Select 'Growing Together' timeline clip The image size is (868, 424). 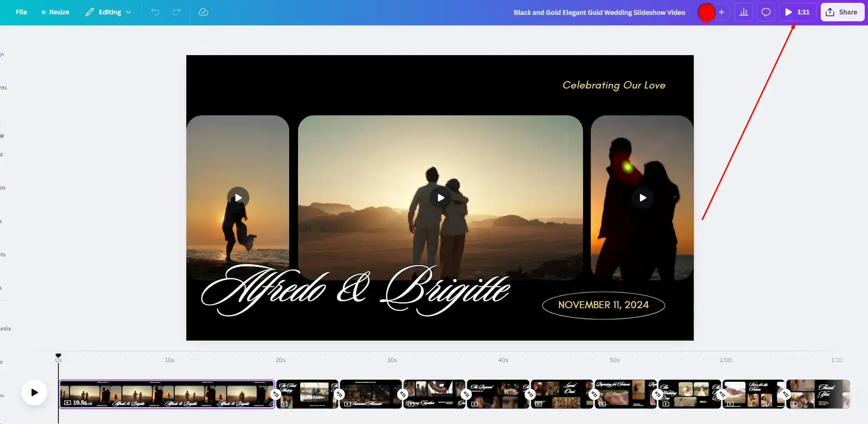pyautogui.click(x=435, y=394)
